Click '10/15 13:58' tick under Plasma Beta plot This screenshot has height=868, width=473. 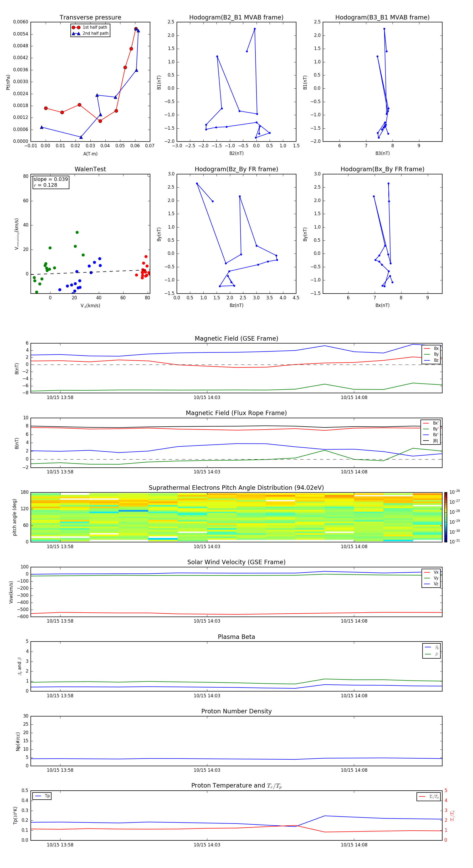tap(60, 696)
